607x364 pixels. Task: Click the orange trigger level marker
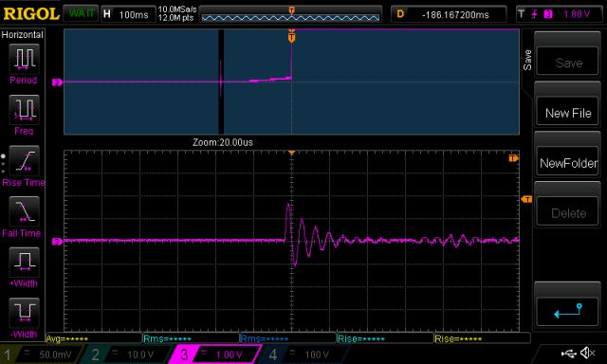click(526, 199)
